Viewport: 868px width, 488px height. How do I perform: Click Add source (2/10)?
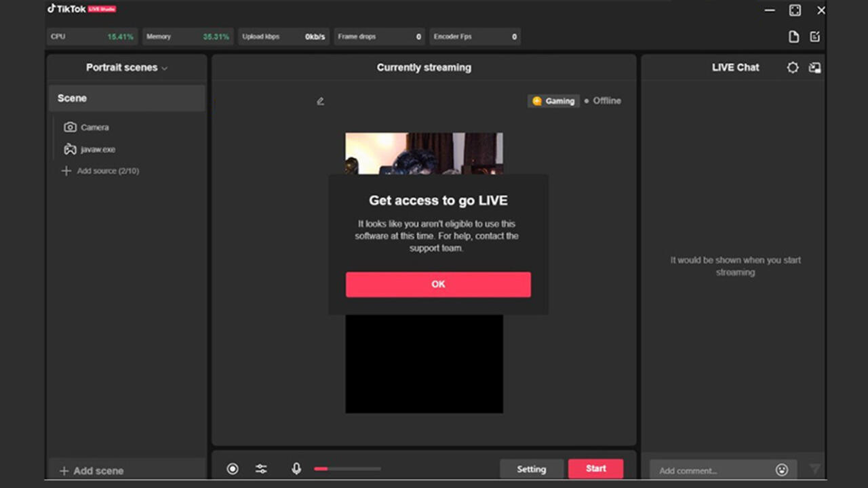107,171
